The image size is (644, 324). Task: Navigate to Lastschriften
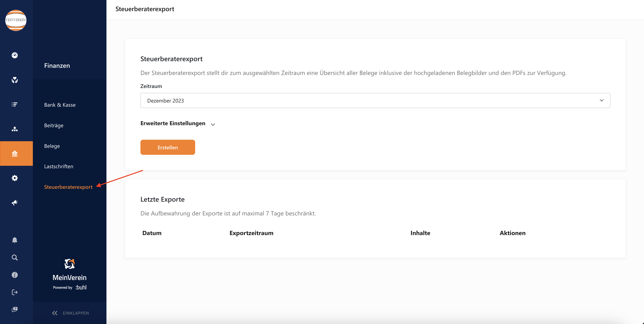[59, 167]
